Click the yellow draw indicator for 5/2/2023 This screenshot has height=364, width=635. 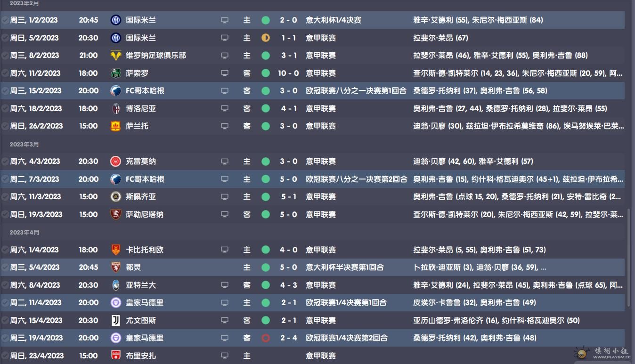(x=266, y=38)
